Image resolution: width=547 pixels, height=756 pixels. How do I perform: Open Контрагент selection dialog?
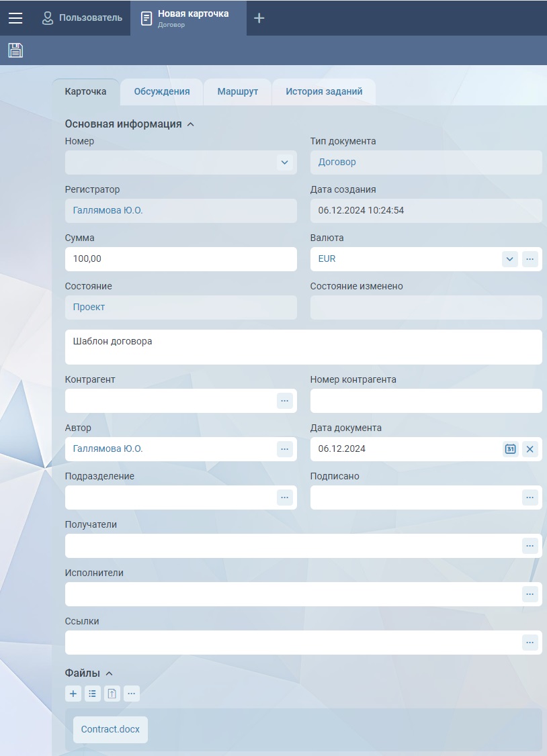tap(285, 401)
